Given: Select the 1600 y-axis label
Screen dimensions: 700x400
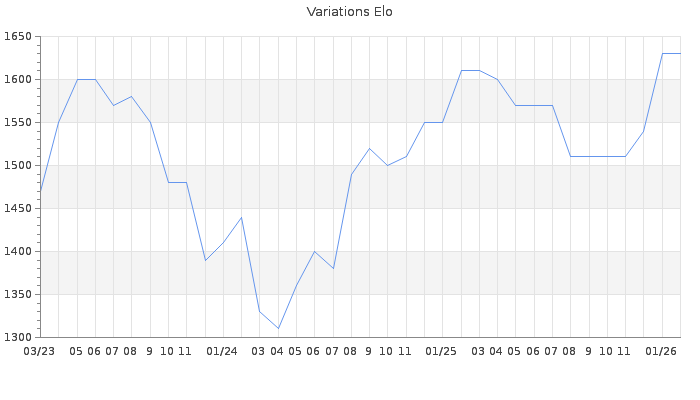Looking at the screenshot, I should (x=17, y=80).
